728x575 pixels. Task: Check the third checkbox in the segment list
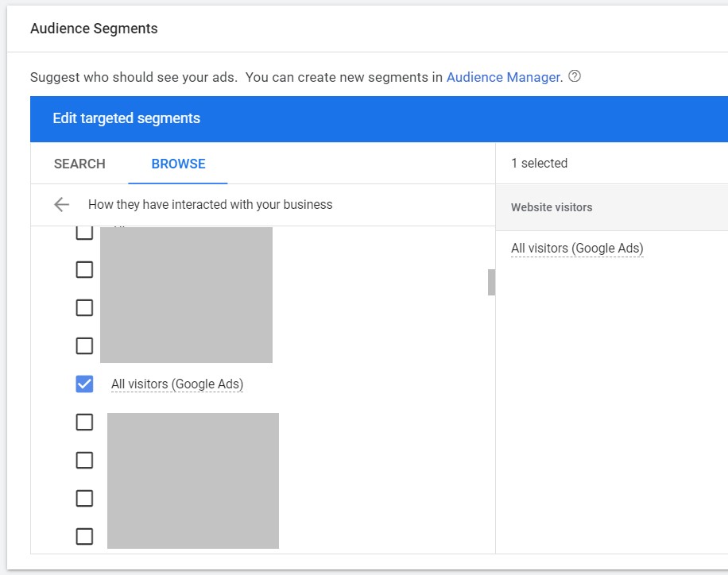coord(83,307)
